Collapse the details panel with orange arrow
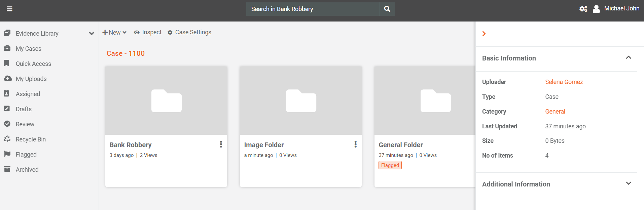 pos(484,34)
